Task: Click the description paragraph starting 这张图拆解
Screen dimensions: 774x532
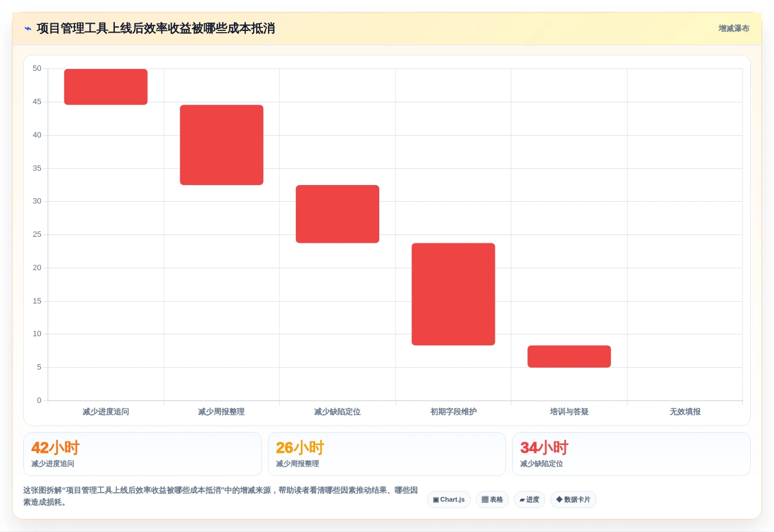Action: [220, 496]
